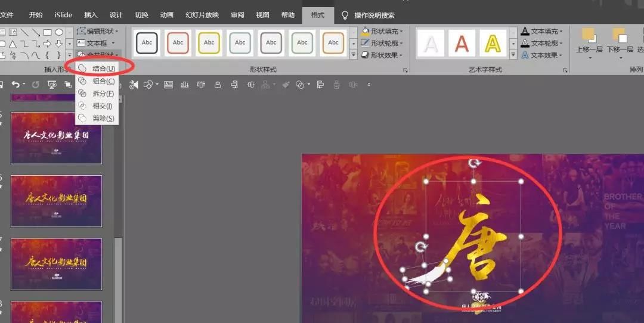
Task: Click the align left icon in quick toolbar
Action: 320,85
